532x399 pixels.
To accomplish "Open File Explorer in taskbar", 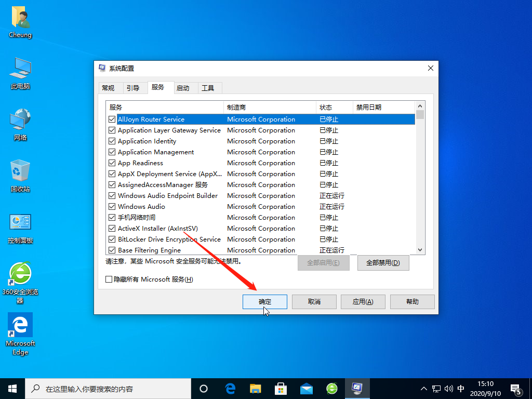I will (255, 389).
